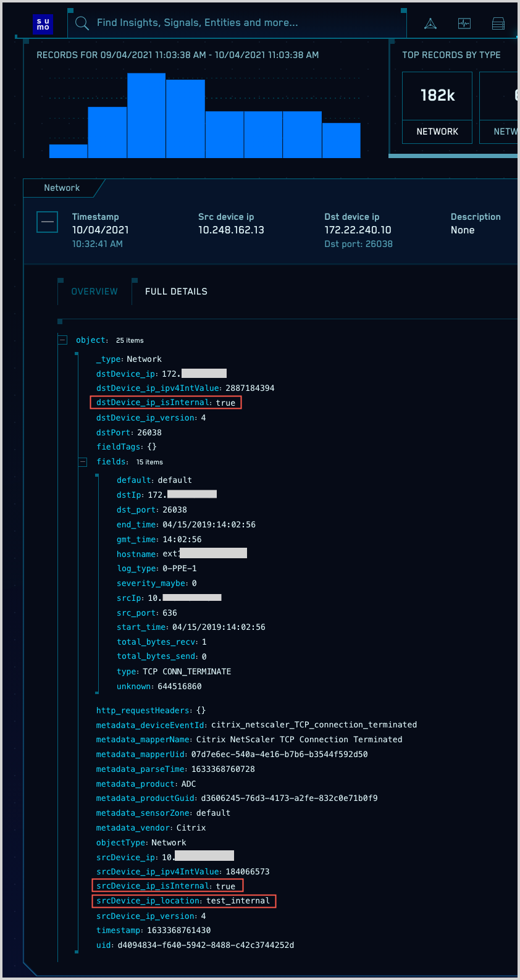This screenshot has width=520, height=980.
Task: Select the Full Details tab
Action: [x=176, y=291]
